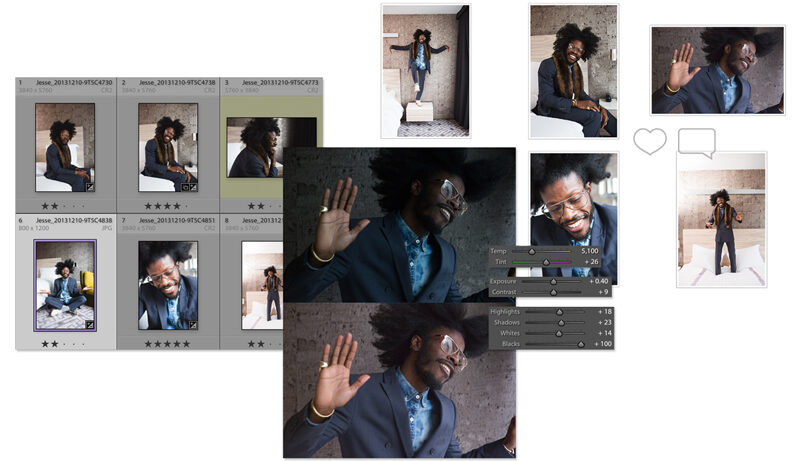
Task: Adjust the Contrast slider handle
Action: point(553,292)
